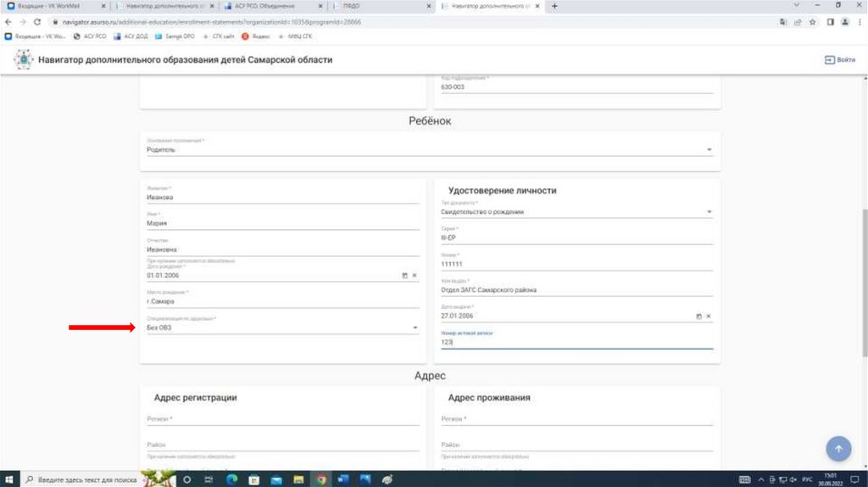Screen dimensions: 868x487
Task: Switch to the 'Входящие - VK WorkMail' tab
Action: 49,6
